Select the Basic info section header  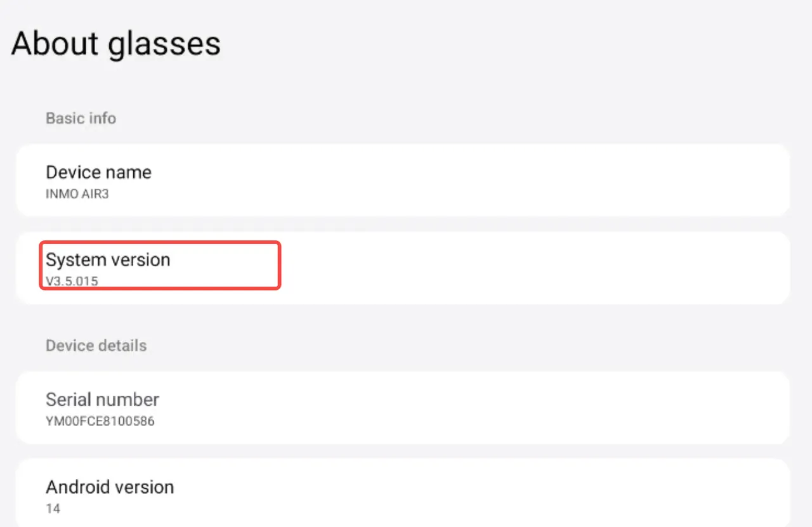(x=81, y=119)
